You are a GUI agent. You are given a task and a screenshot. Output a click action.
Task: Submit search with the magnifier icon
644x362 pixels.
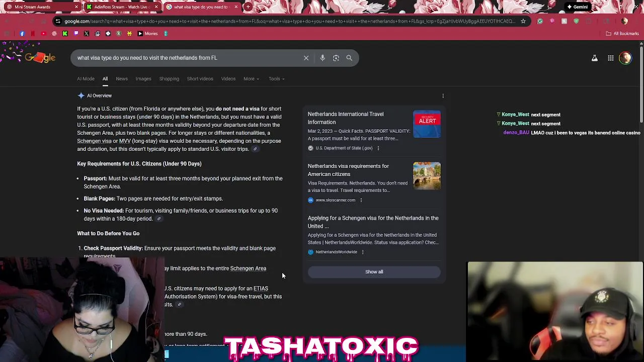pyautogui.click(x=349, y=58)
